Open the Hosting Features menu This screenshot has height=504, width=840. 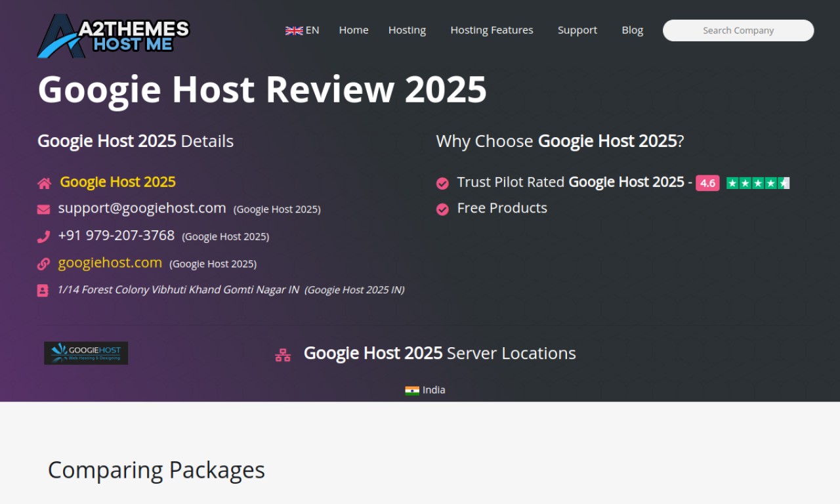pyautogui.click(x=492, y=30)
